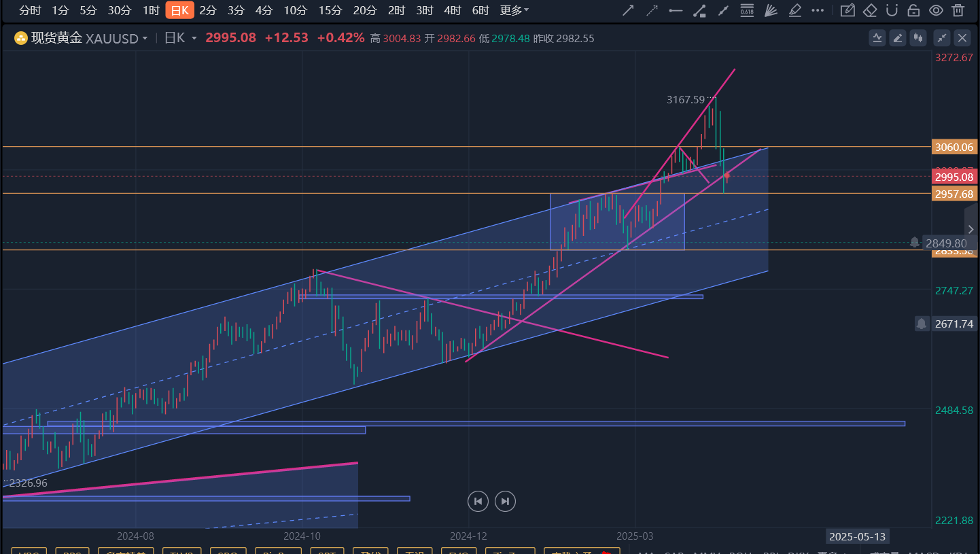Toggle the drawing lock icon
Image resolution: width=980 pixels, height=554 pixels.
[x=914, y=10]
